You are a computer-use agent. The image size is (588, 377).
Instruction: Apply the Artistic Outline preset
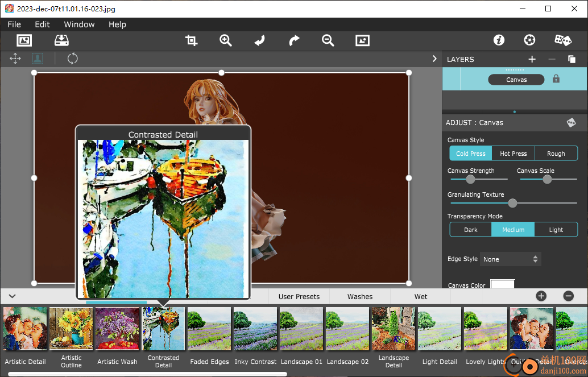click(x=71, y=329)
